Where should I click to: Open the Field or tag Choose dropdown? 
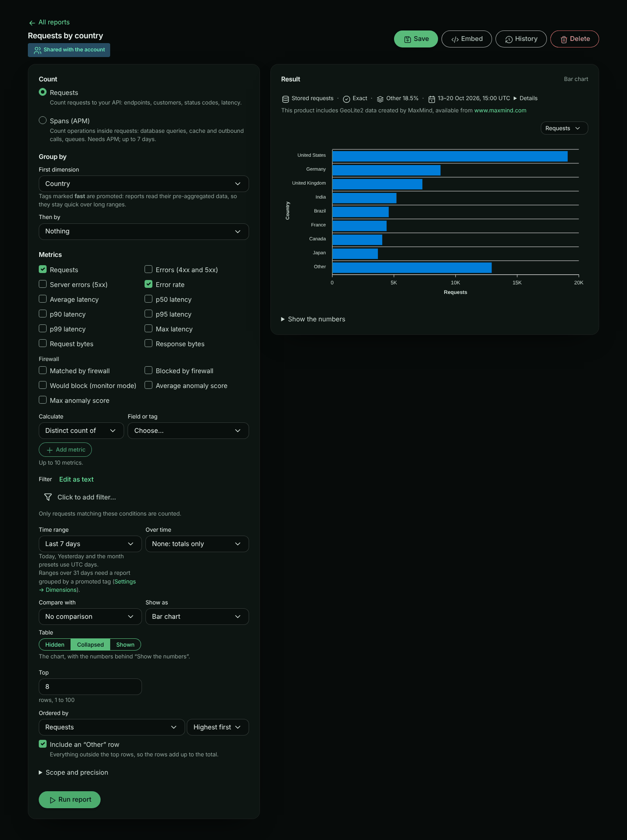(x=188, y=431)
